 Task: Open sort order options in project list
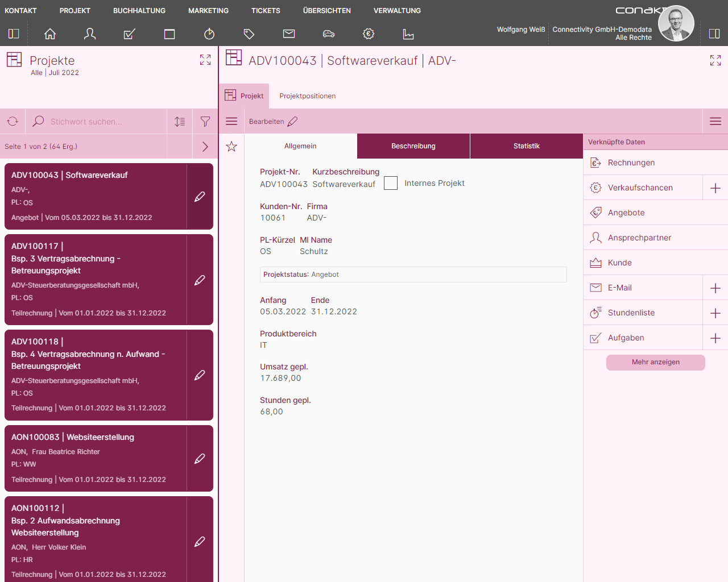tap(180, 122)
